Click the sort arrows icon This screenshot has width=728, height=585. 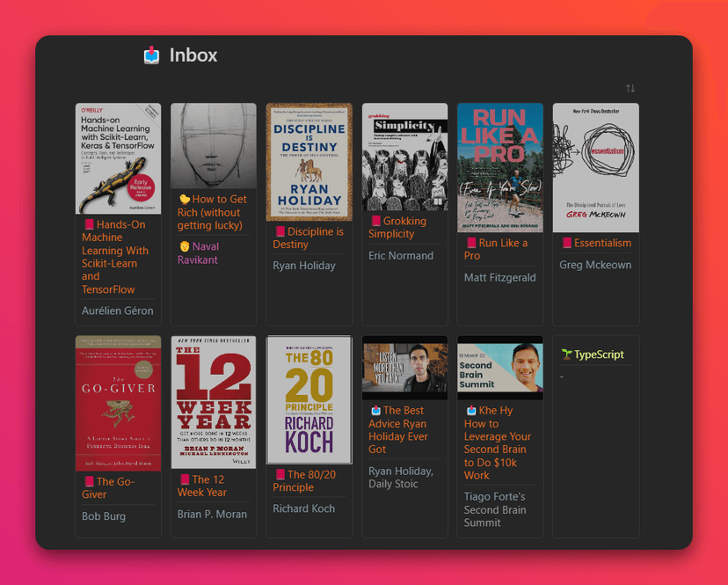[630, 88]
